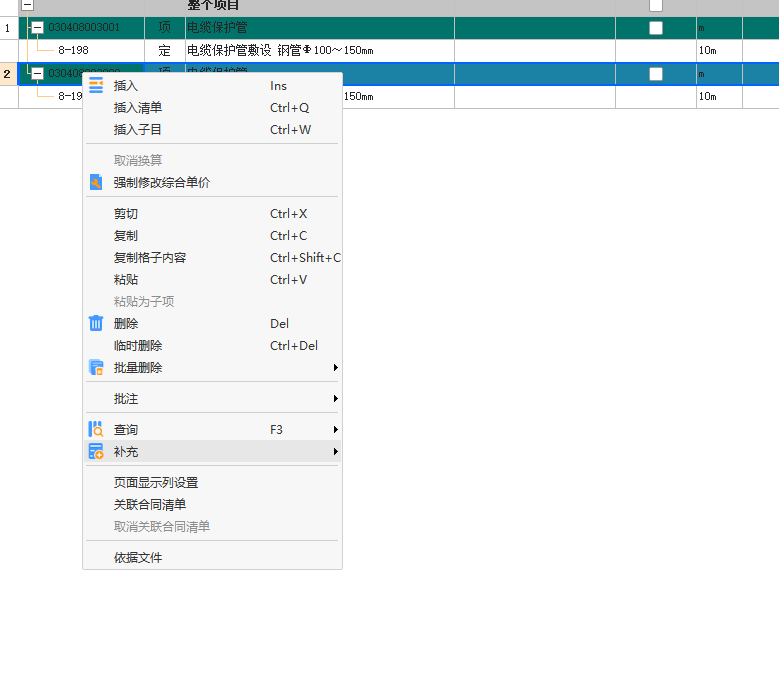779x676 pixels.
Task: Click the wrench icon beside 强制修改综合单价
Action: click(96, 182)
